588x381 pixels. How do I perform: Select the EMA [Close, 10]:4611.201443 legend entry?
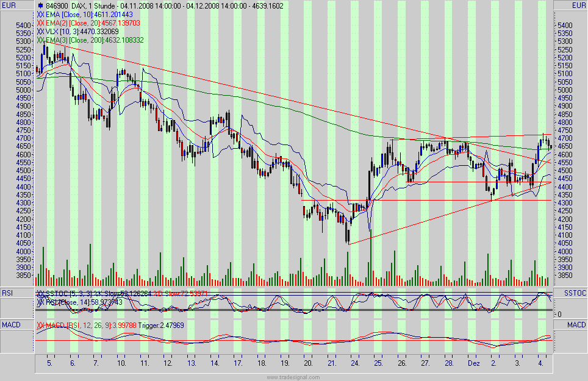click(89, 14)
